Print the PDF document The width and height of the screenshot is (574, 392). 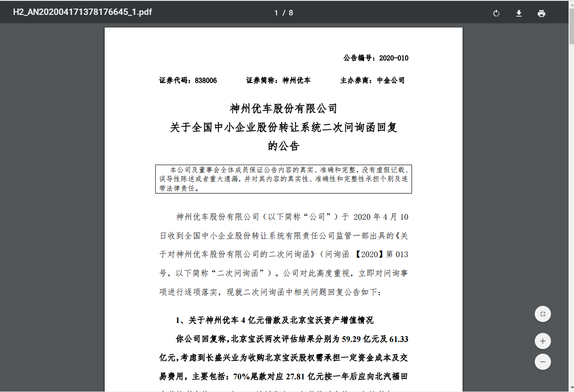[x=542, y=13]
